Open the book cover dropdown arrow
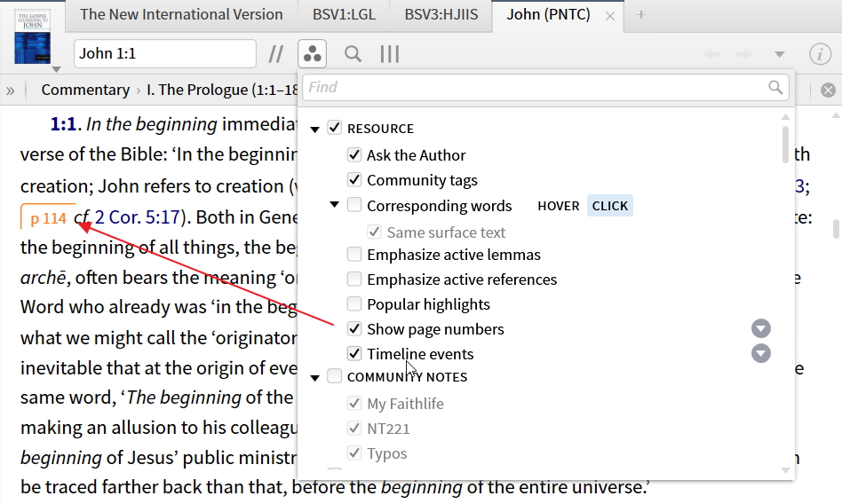This screenshot has width=842, height=504. coord(56,69)
